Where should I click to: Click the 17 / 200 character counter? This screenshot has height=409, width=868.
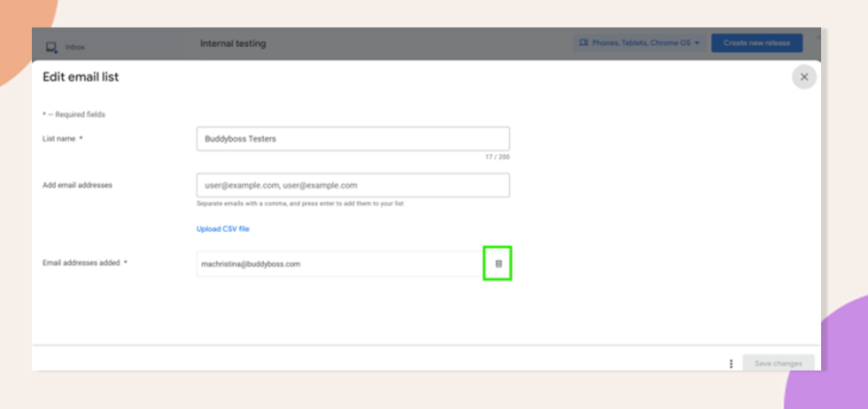tap(498, 158)
